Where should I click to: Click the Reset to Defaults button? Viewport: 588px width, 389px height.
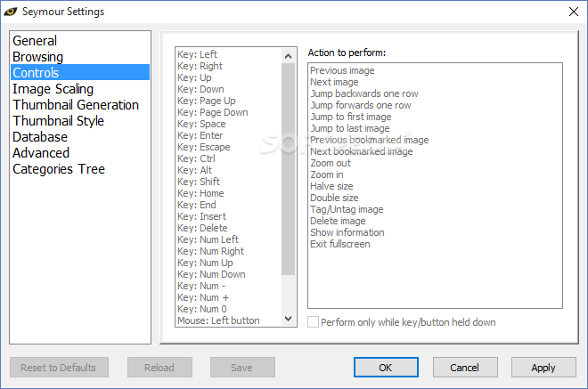pos(59,368)
